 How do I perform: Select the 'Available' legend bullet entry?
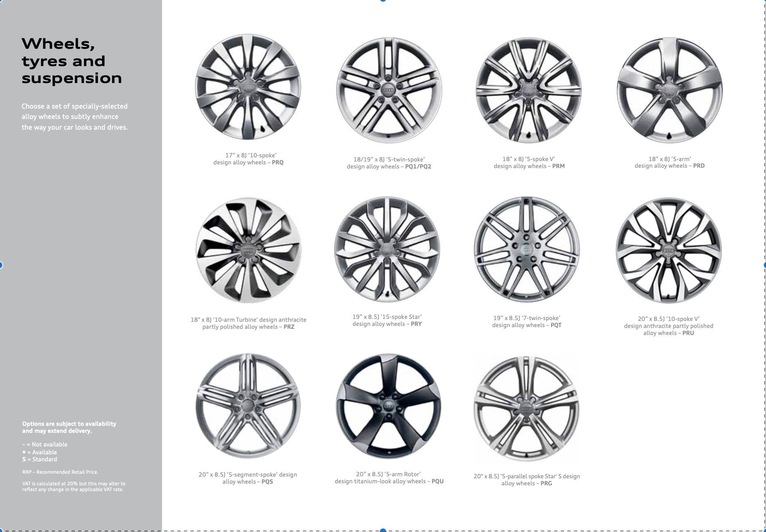(x=40, y=452)
